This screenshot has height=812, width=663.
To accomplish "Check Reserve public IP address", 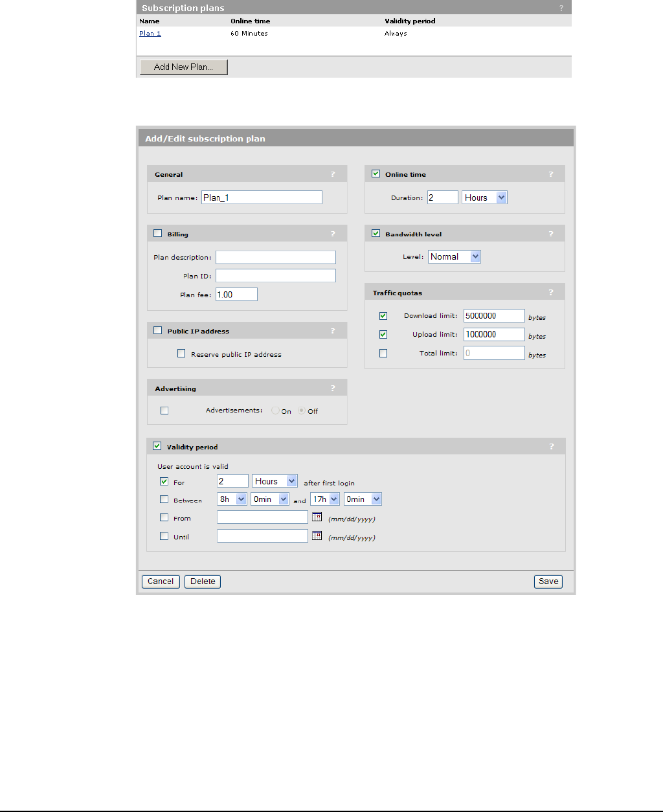I will [x=181, y=354].
